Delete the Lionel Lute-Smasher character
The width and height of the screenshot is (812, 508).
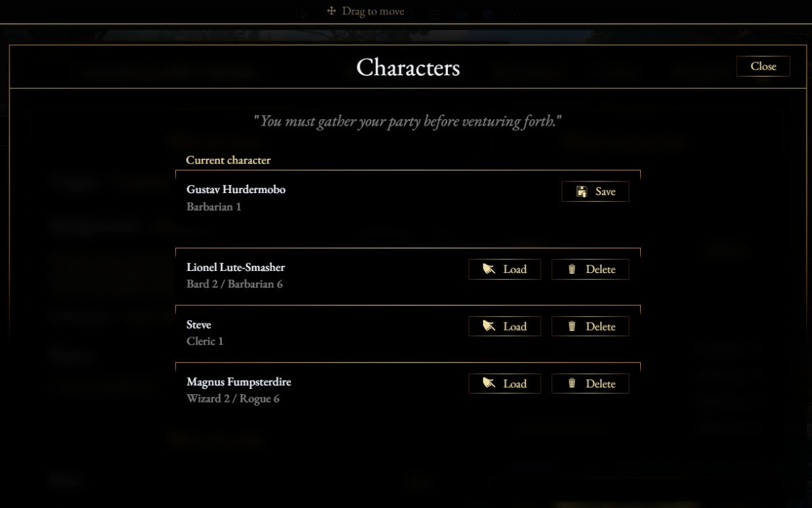pos(590,269)
